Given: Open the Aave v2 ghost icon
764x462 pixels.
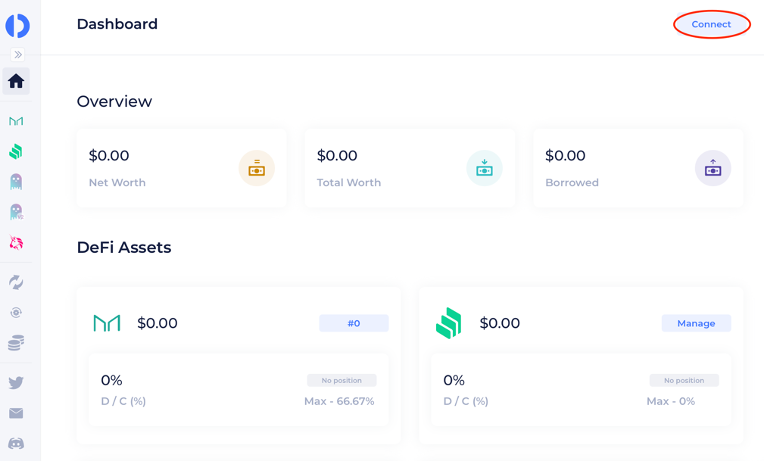Looking at the screenshot, I should (x=16, y=212).
